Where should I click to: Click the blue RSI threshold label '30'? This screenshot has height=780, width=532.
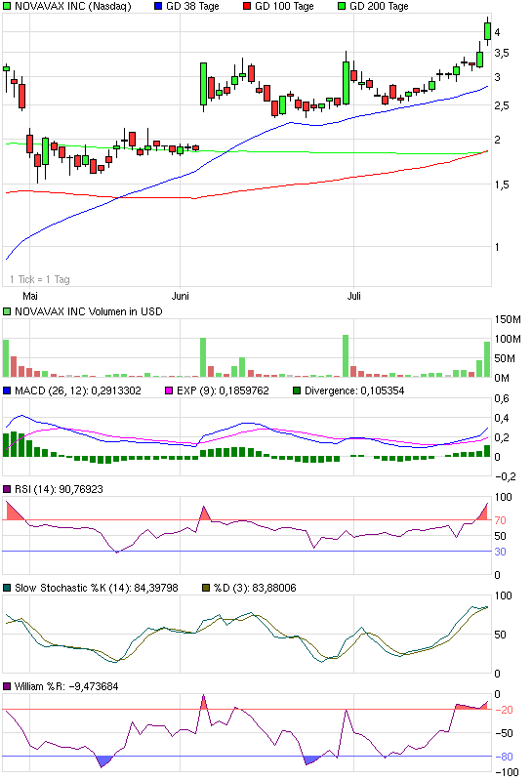(500, 552)
